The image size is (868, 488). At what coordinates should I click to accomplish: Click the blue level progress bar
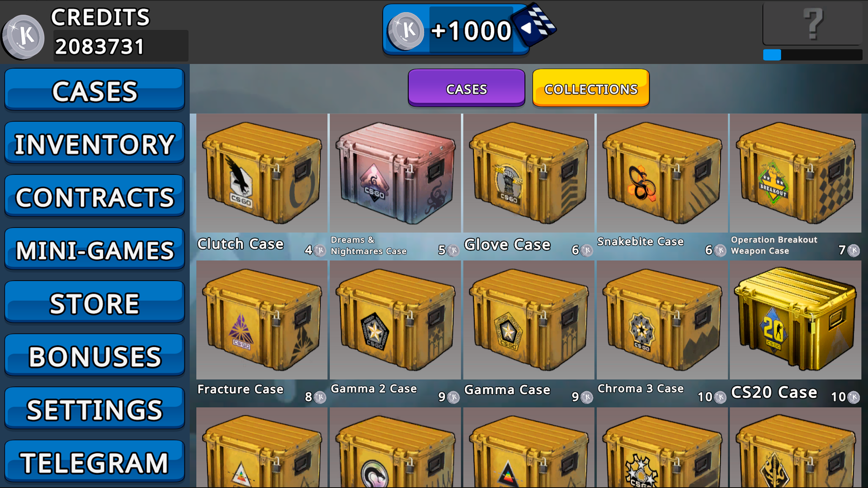pyautogui.click(x=812, y=55)
